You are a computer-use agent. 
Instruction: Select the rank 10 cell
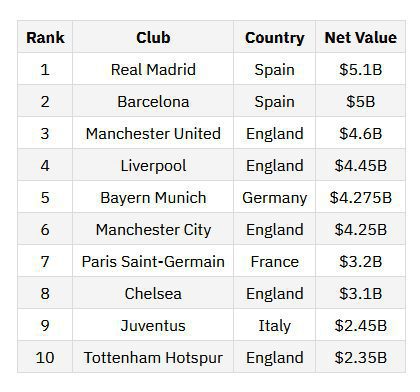45,357
